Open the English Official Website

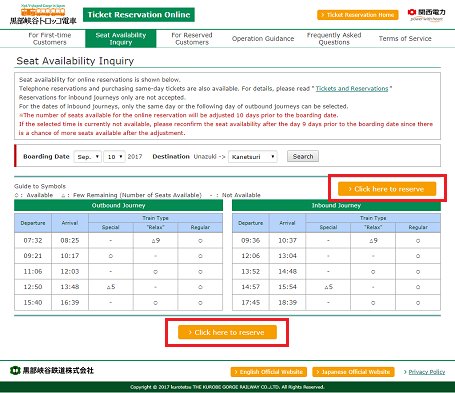coord(268,372)
